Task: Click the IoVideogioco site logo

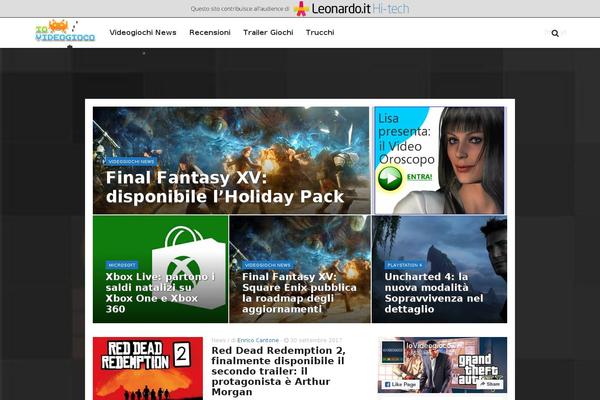Action: 65,31
